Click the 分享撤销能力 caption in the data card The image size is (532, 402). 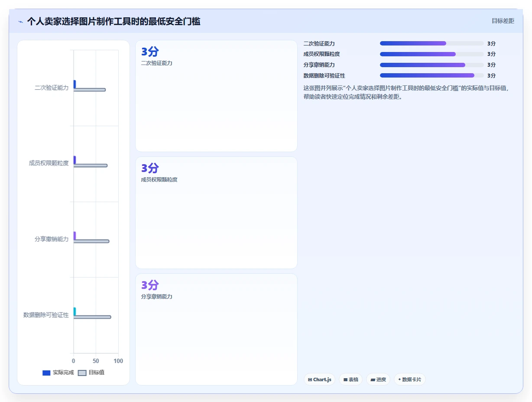tap(156, 297)
